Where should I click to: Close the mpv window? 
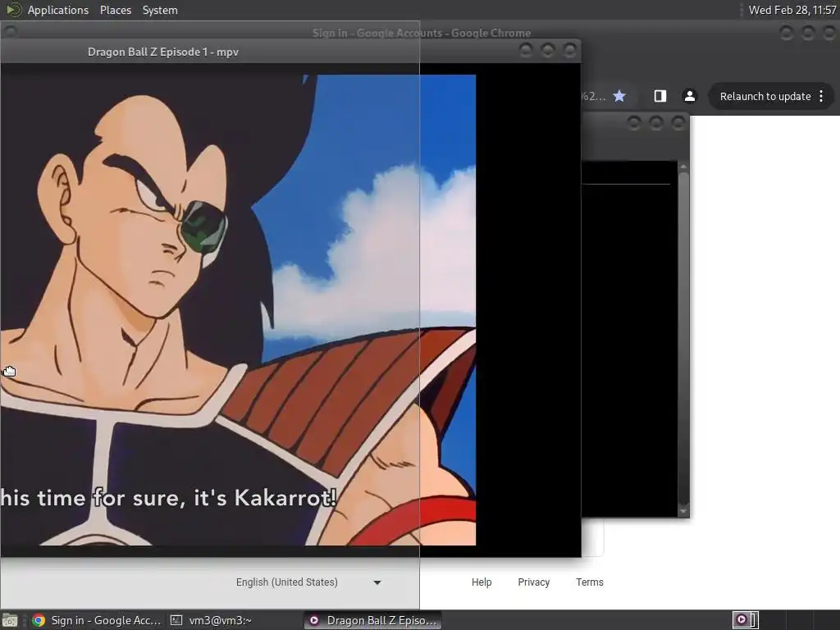pyautogui.click(x=569, y=50)
